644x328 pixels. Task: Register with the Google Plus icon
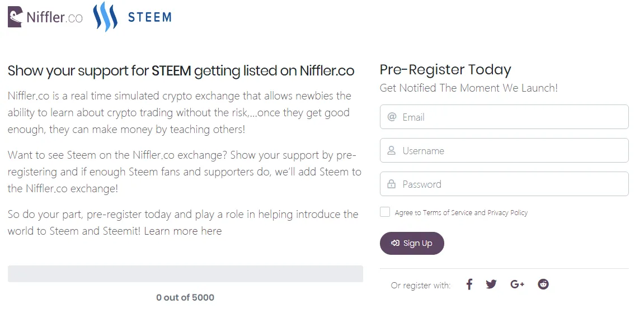click(x=517, y=284)
